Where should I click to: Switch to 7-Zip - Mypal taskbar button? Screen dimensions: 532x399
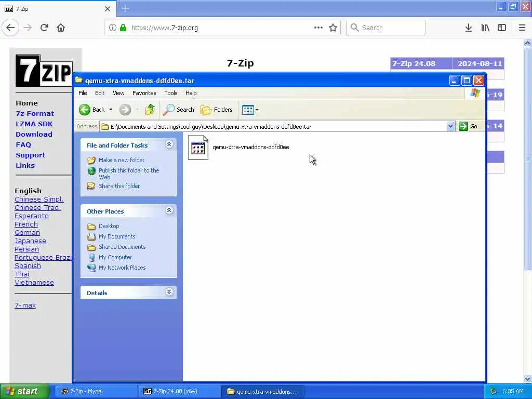point(96,391)
